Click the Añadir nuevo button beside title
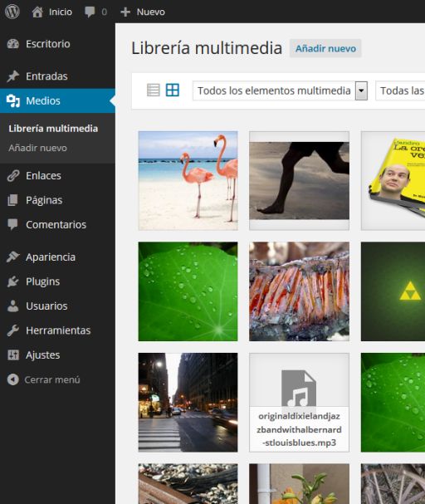Viewport: 425px width, 504px height. (x=325, y=48)
